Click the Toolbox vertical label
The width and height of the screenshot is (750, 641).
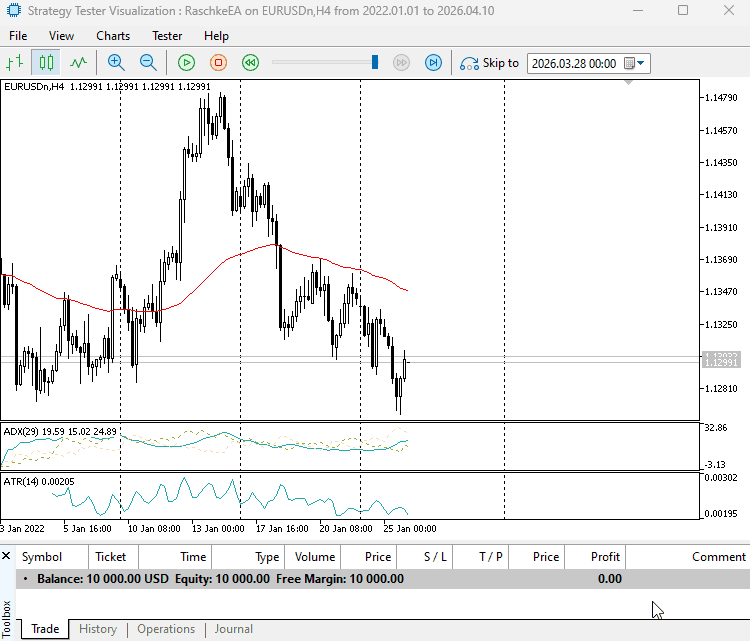7,619
